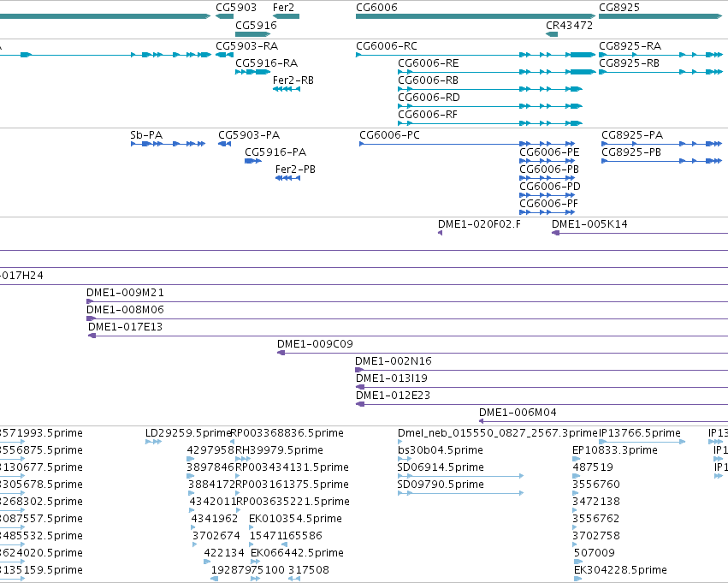Select the CG5916-RA transcript label
Screen dimensions: 728x583
267,63
